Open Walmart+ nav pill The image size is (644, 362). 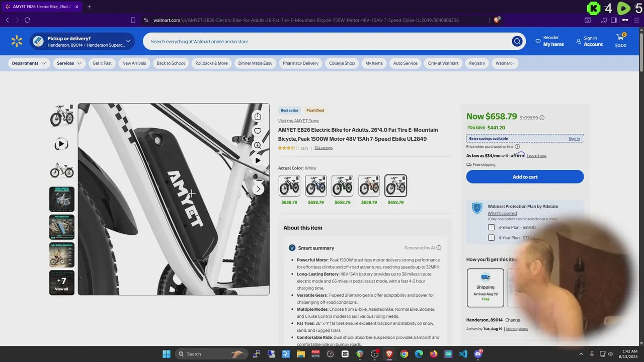505,63
